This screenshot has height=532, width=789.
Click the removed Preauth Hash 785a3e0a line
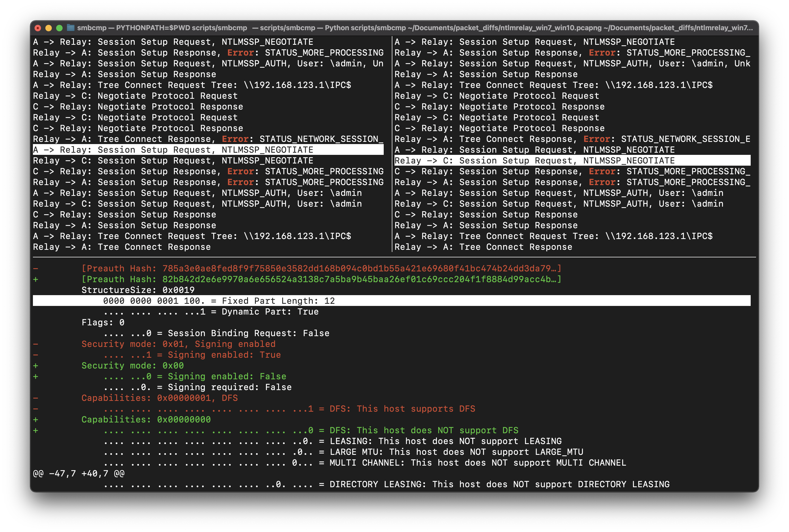pyautogui.click(x=321, y=268)
